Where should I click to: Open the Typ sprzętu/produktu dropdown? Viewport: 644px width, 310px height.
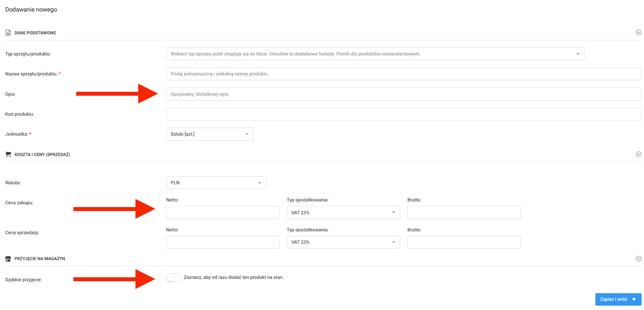pyautogui.click(x=375, y=54)
